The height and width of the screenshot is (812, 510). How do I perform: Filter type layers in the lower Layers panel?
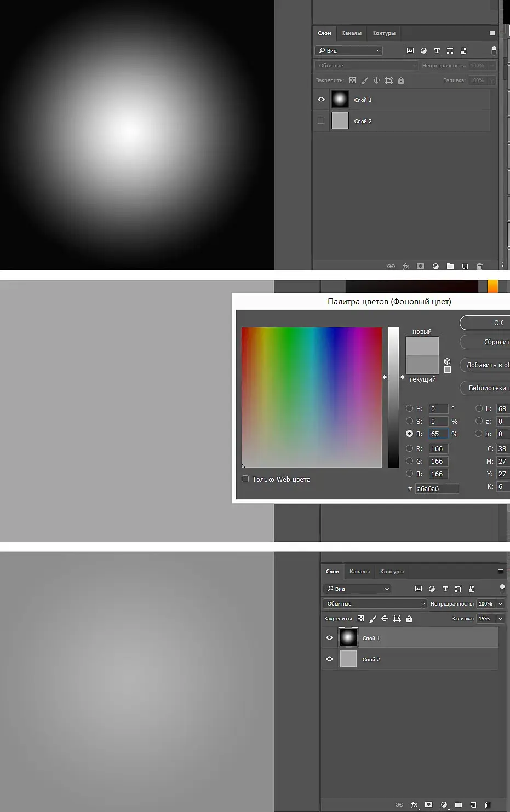[445, 589]
